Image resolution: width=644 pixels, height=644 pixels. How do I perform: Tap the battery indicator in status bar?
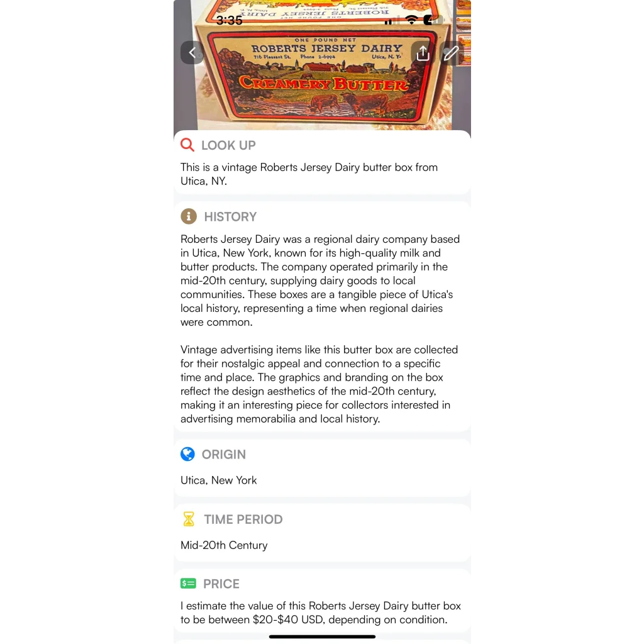(x=433, y=19)
